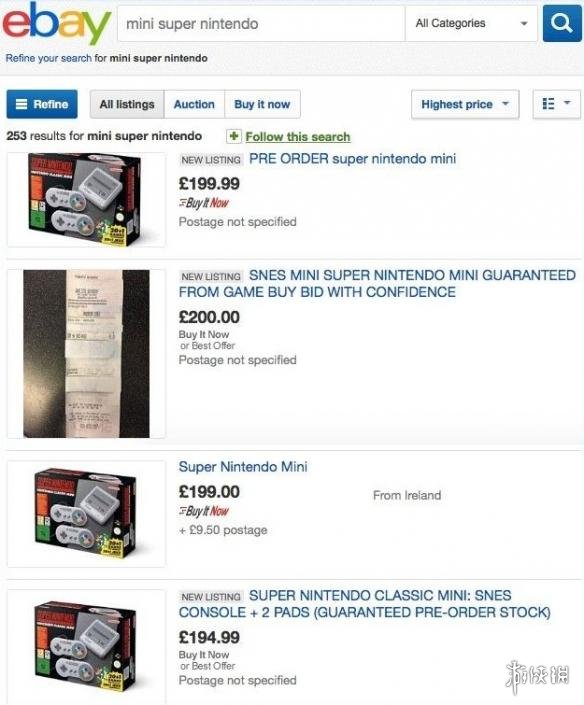Click the Refine your search link
The height and width of the screenshot is (705, 584).
[49, 58]
